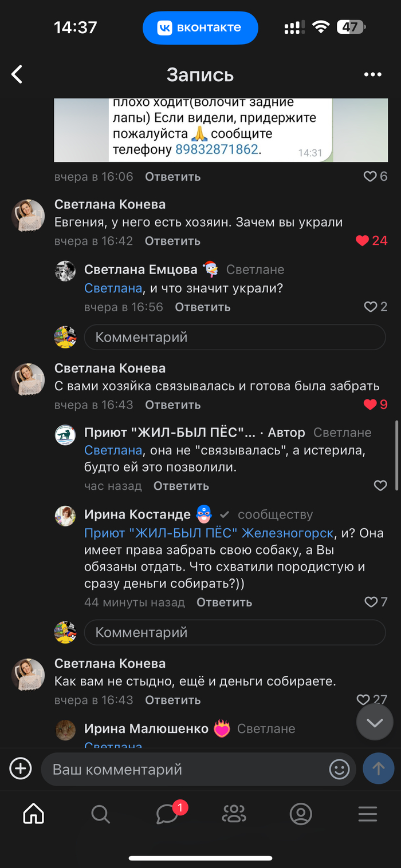Open the Search tab
This screenshot has width=401, height=868.
pyautogui.click(x=100, y=814)
